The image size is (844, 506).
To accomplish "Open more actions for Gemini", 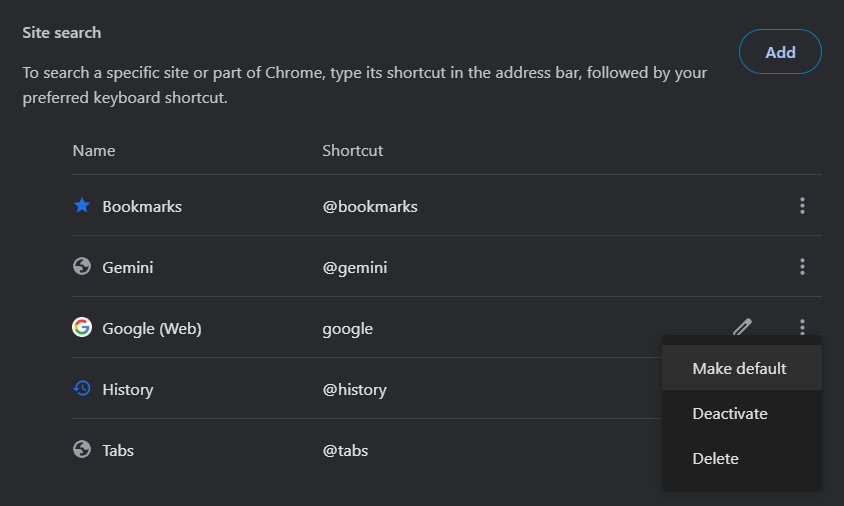I will (x=802, y=266).
